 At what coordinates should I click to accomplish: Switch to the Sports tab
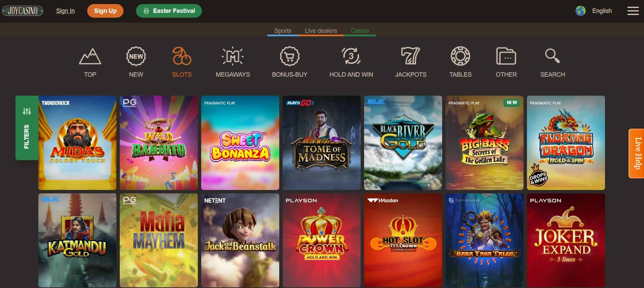click(283, 31)
